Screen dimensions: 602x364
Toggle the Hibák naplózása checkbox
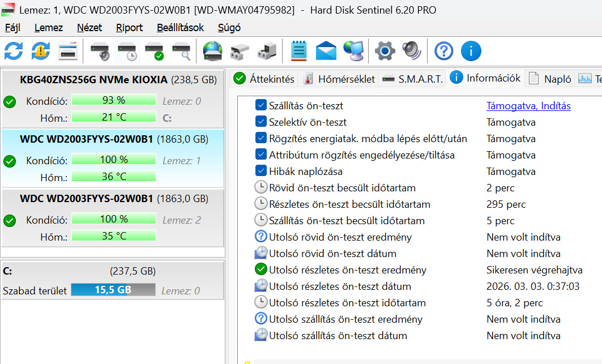[x=261, y=170]
